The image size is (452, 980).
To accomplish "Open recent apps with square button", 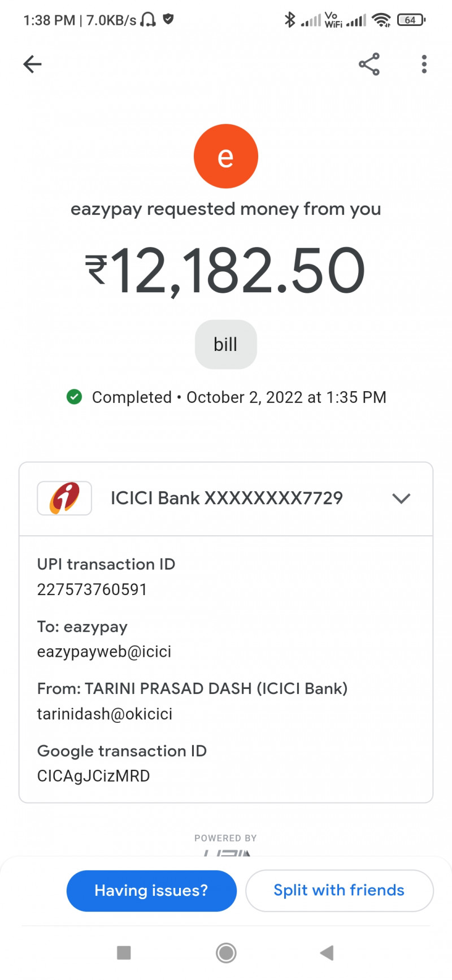I will (x=124, y=953).
